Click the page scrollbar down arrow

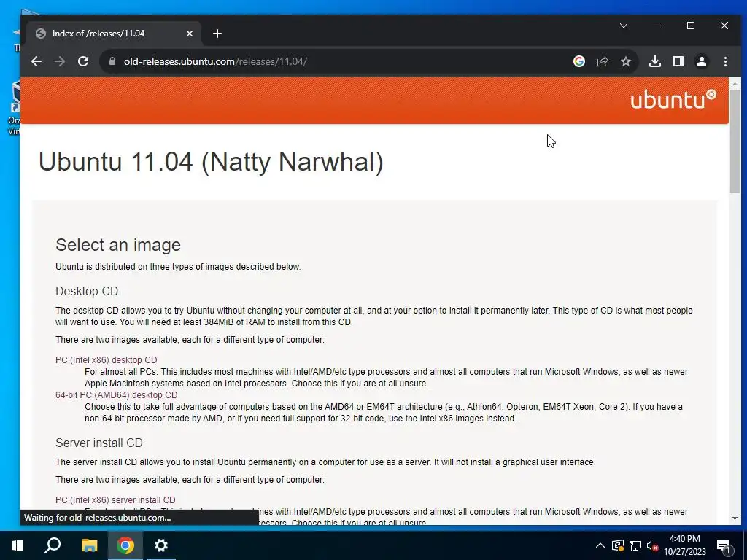(x=735, y=518)
